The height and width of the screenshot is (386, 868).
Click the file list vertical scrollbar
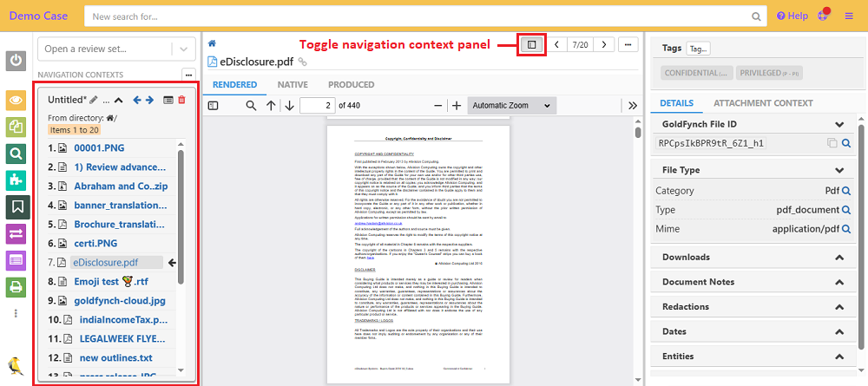coord(181,217)
